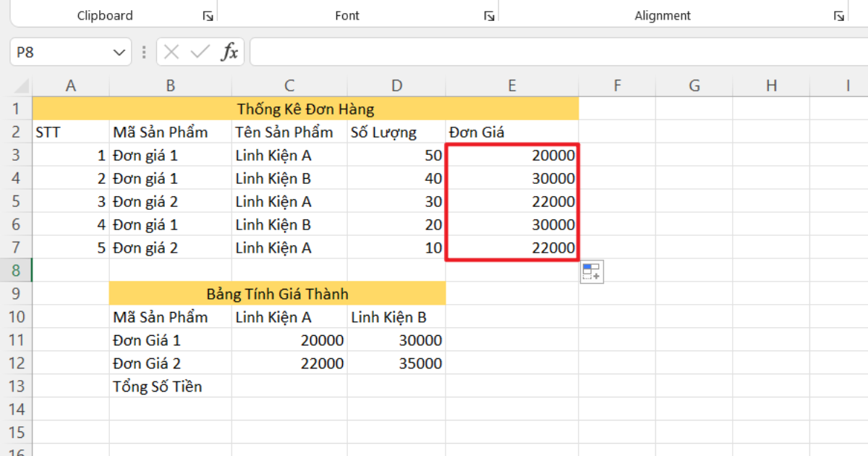Select column B header

click(171, 86)
